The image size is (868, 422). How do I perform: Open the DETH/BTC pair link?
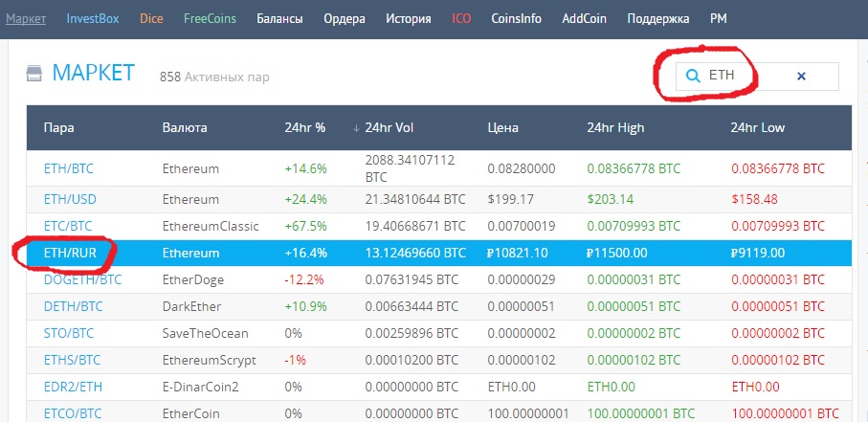pos(73,307)
